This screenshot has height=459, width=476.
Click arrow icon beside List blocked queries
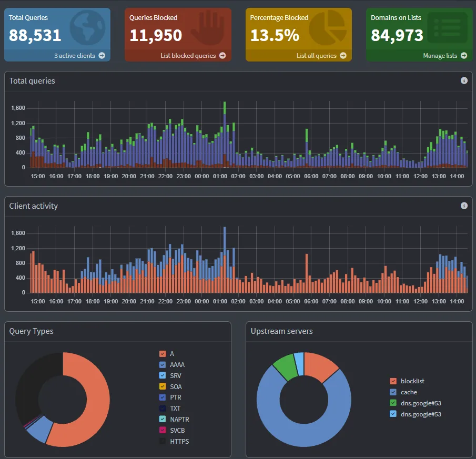pos(222,56)
